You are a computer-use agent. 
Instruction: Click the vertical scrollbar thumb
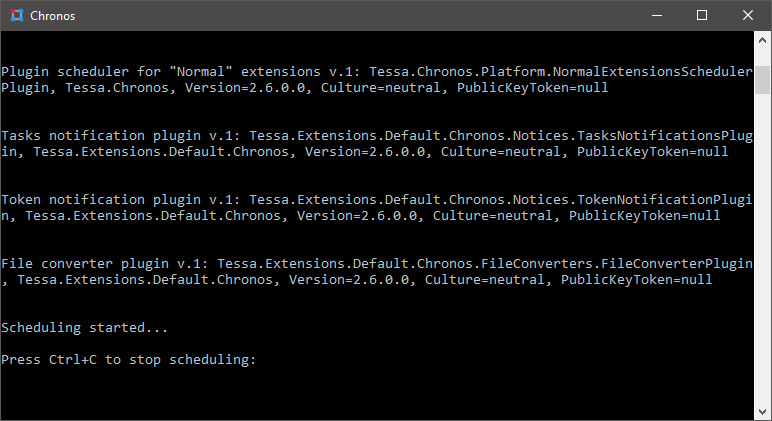(763, 80)
